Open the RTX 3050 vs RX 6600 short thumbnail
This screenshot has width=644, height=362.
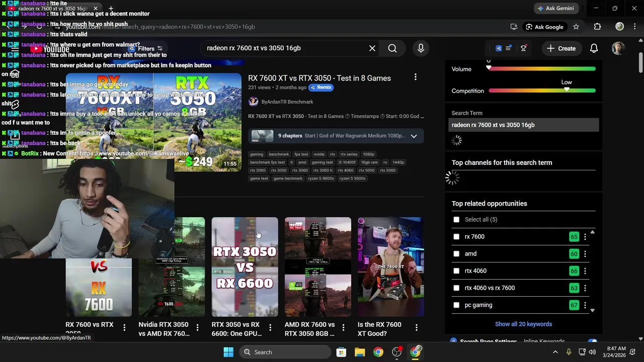click(x=245, y=267)
